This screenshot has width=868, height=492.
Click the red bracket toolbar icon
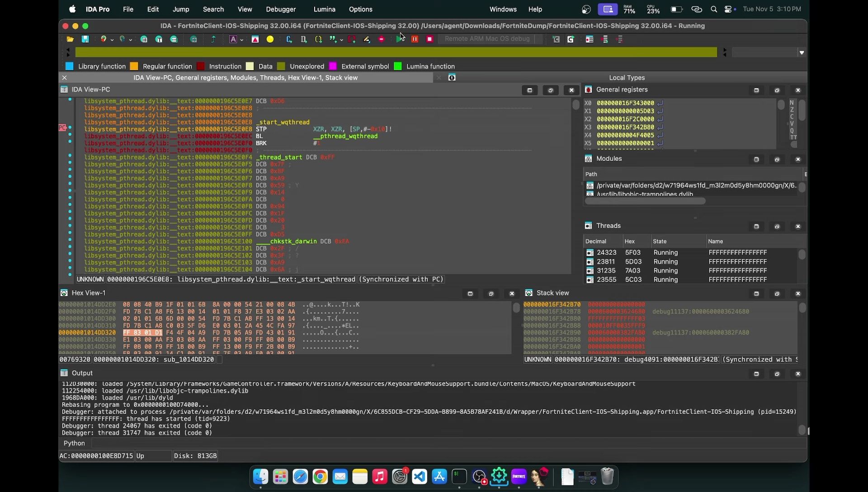click(x=352, y=39)
